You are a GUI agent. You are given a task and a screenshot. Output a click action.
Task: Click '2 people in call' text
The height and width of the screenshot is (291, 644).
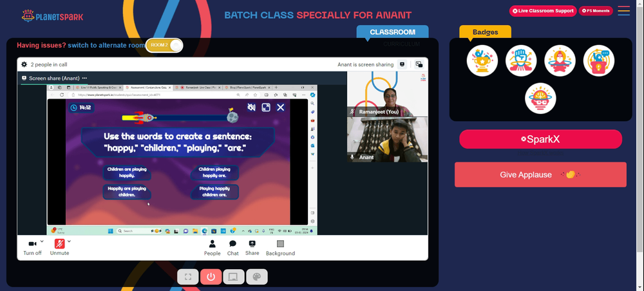coord(49,64)
